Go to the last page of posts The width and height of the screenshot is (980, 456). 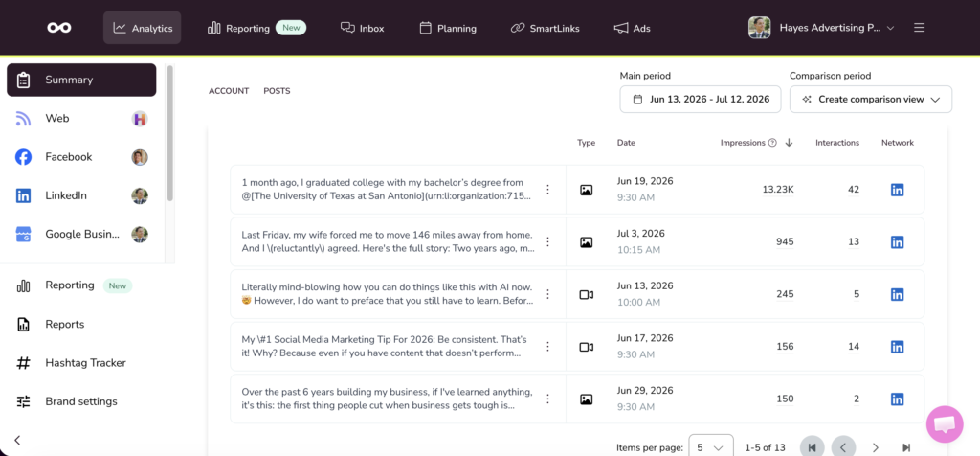click(906, 447)
